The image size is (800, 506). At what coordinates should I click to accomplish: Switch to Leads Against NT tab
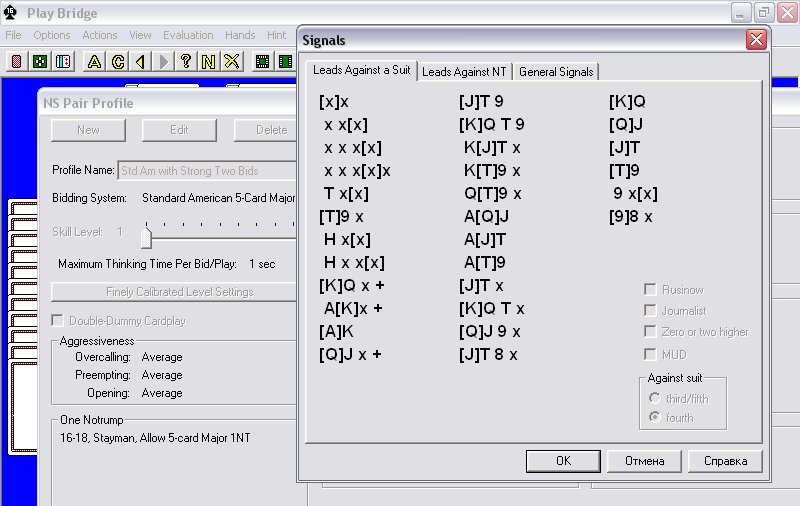point(464,72)
